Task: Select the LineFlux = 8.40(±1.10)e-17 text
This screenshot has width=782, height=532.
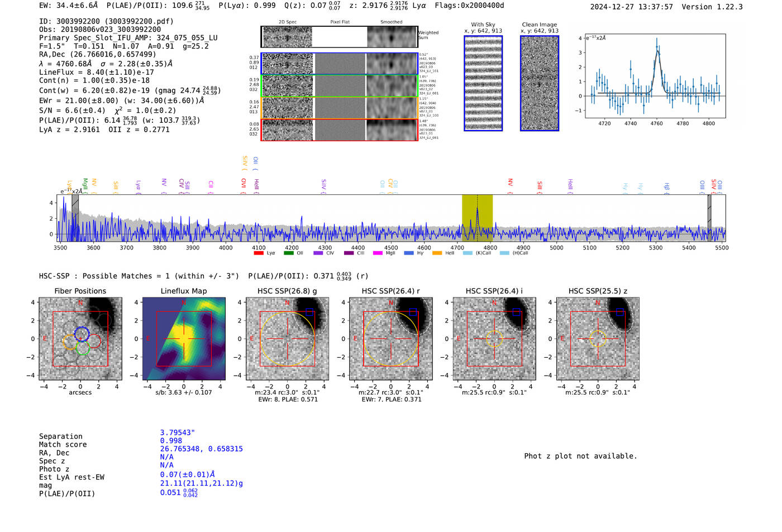Action: (x=97, y=72)
